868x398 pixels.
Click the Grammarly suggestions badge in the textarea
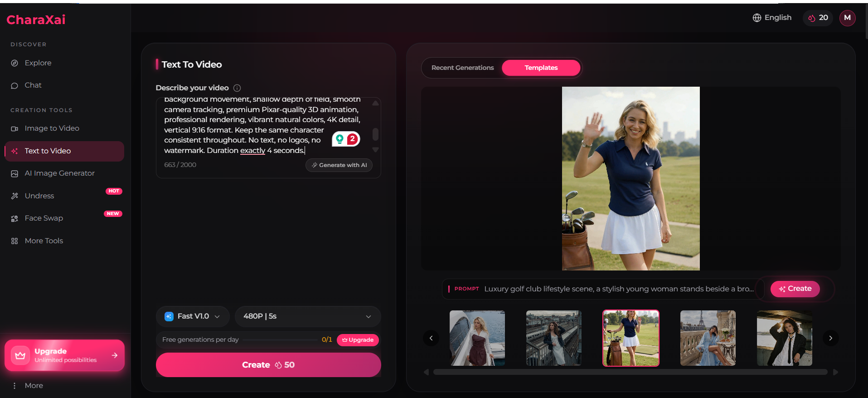coord(346,139)
